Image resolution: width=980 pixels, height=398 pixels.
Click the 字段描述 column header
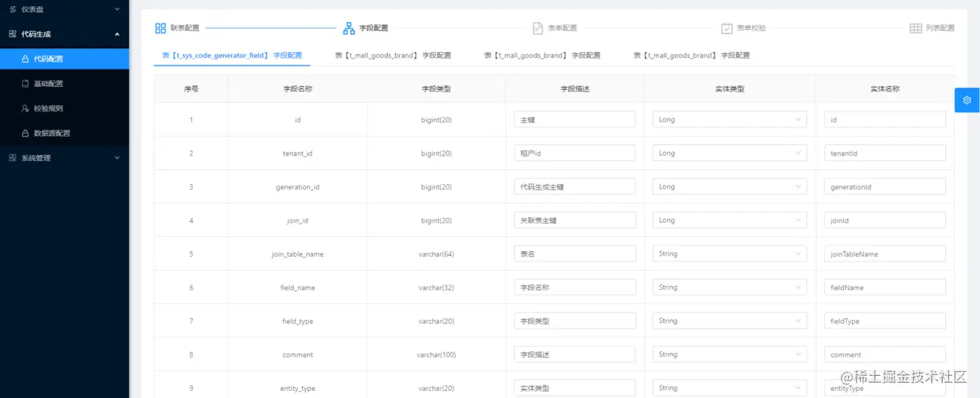575,88
